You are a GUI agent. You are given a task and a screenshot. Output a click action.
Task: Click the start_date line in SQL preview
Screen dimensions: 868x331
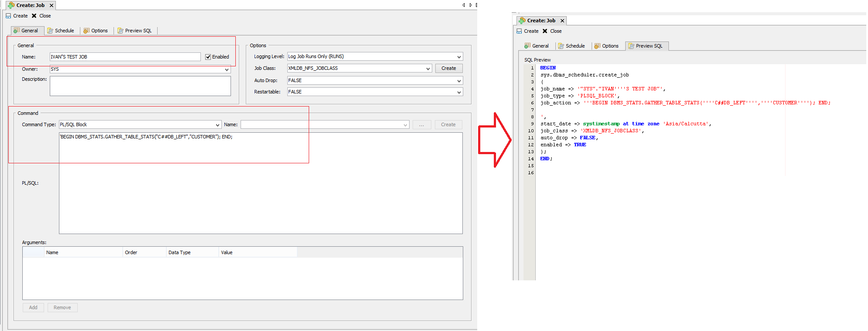(626, 124)
